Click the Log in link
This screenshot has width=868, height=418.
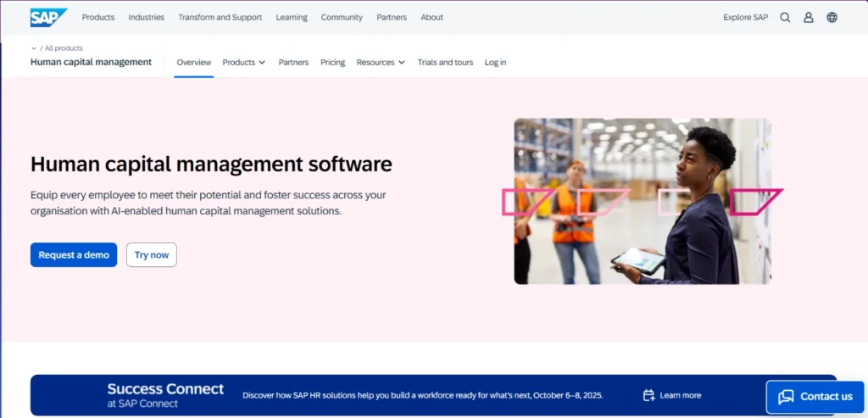pos(495,63)
